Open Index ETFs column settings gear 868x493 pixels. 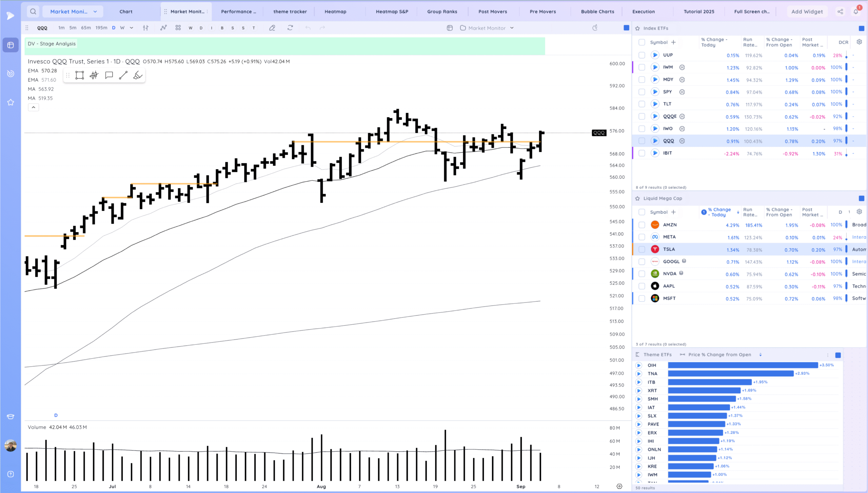click(859, 42)
